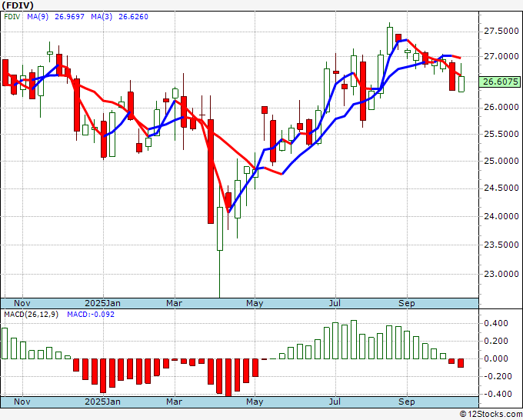The width and height of the screenshot is (523, 420).
Task: Click the 26.0000 price axis label
Action: pyautogui.click(x=501, y=107)
